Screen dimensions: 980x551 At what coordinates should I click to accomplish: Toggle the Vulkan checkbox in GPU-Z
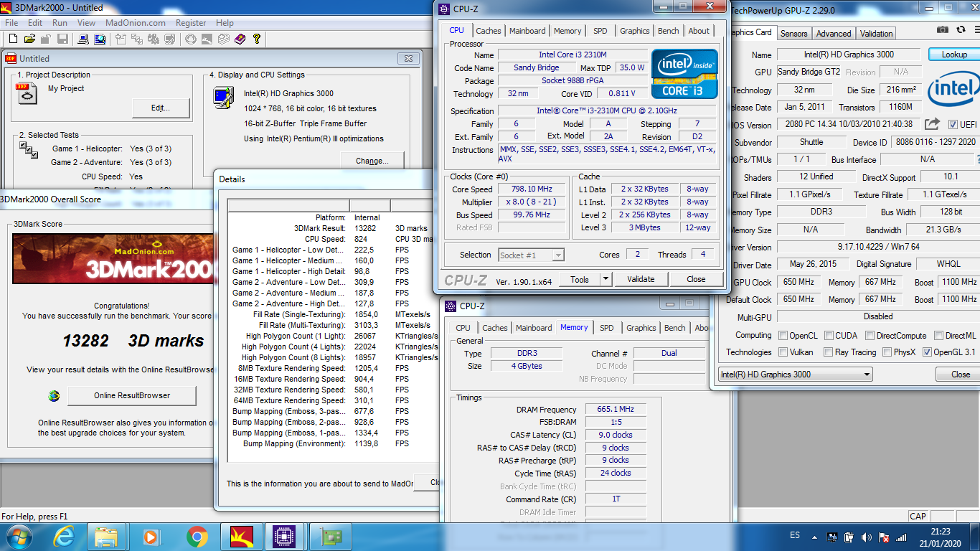[783, 352]
